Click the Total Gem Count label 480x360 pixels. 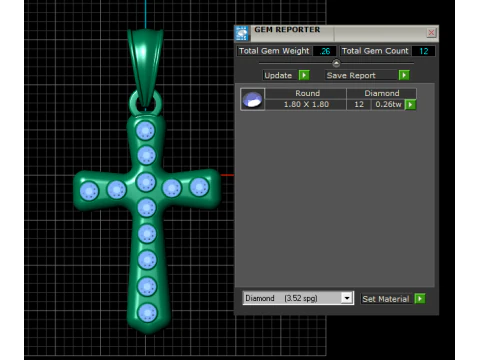[x=375, y=51]
